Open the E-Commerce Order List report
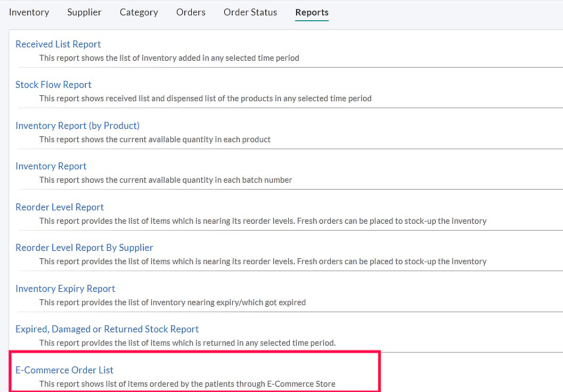563x392 pixels. click(64, 370)
